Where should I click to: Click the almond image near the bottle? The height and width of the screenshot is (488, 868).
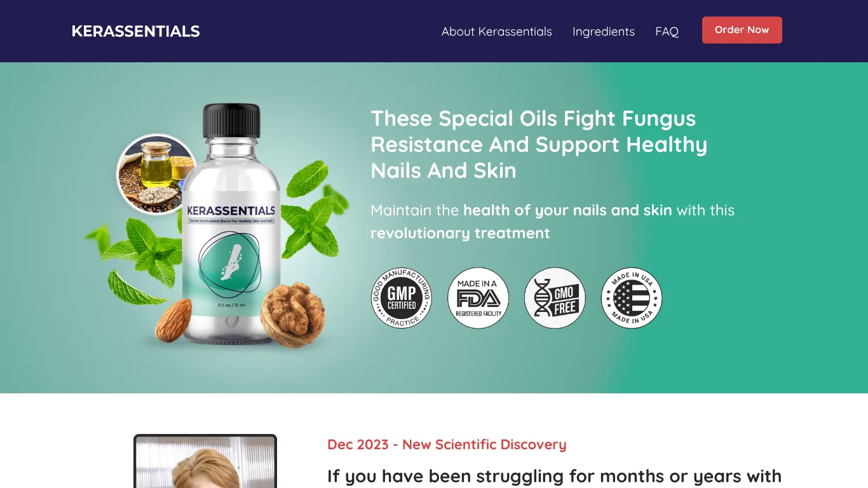(173, 320)
